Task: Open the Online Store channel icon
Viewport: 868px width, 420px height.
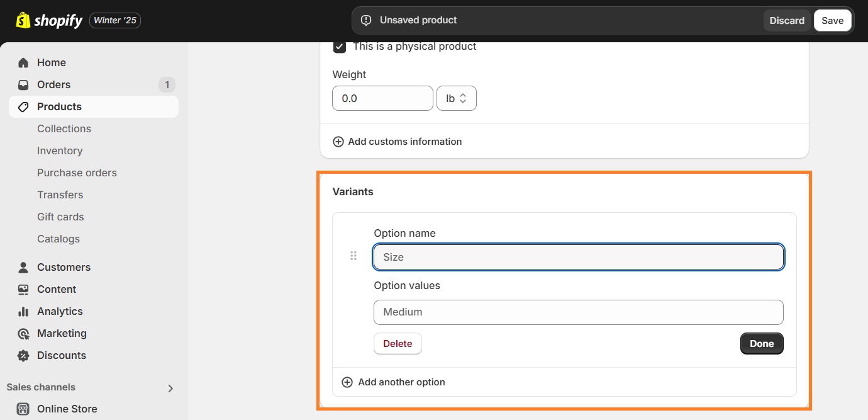Action: click(23, 409)
